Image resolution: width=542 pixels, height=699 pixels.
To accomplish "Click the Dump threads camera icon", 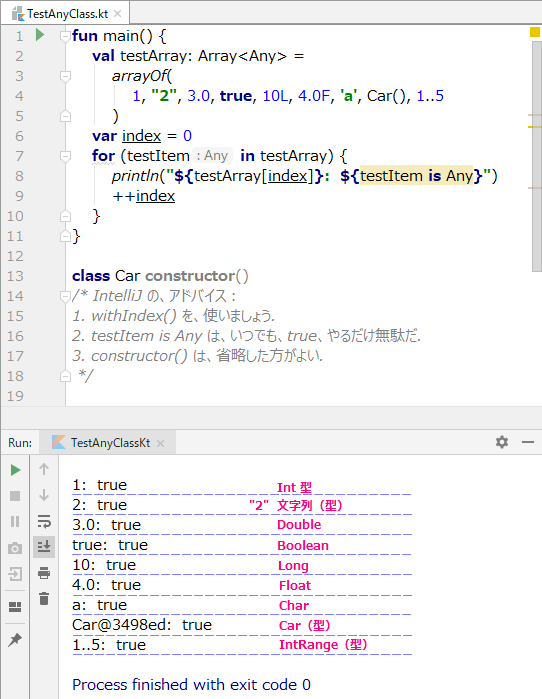I will [15, 548].
